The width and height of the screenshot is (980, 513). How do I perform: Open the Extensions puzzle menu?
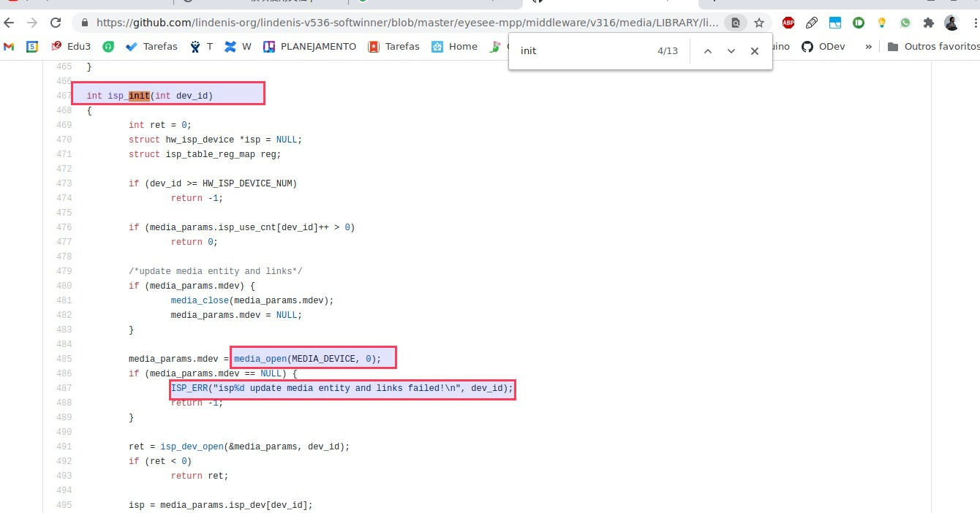(x=929, y=23)
